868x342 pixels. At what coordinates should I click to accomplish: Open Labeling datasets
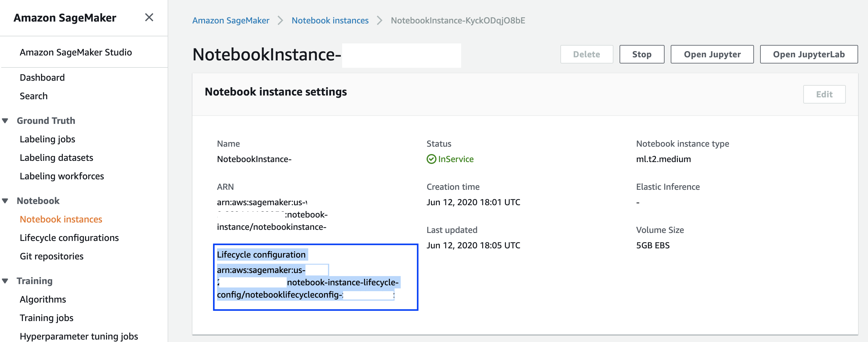(x=56, y=158)
